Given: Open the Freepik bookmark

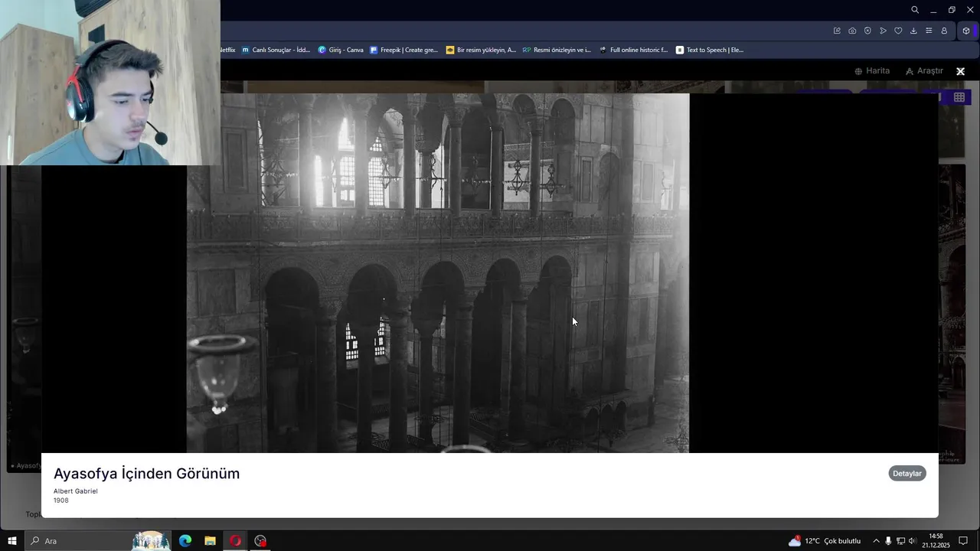Looking at the screenshot, I should [x=404, y=50].
